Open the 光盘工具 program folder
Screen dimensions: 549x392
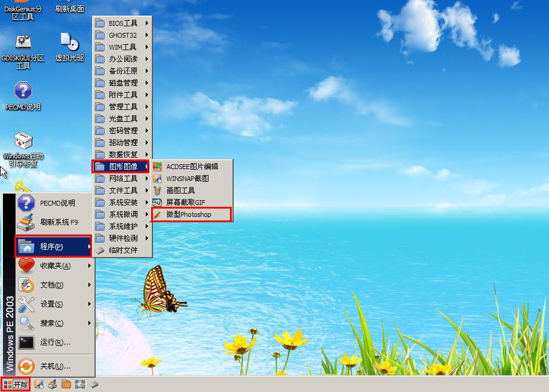click(x=122, y=118)
